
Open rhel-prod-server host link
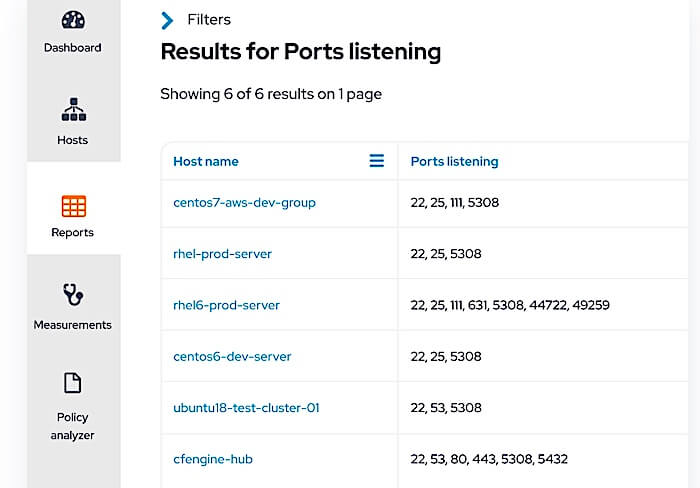pos(222,254)
